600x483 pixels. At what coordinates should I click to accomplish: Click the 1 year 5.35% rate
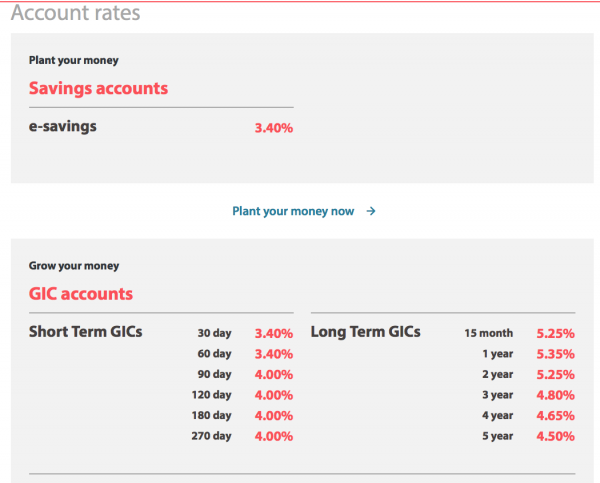tap(555, 354)
